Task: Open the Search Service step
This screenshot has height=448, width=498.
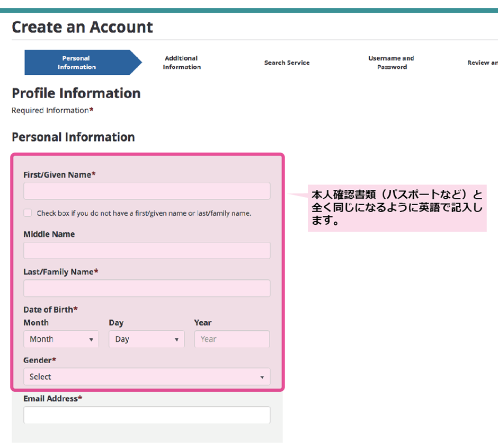Action: (287, 63)
